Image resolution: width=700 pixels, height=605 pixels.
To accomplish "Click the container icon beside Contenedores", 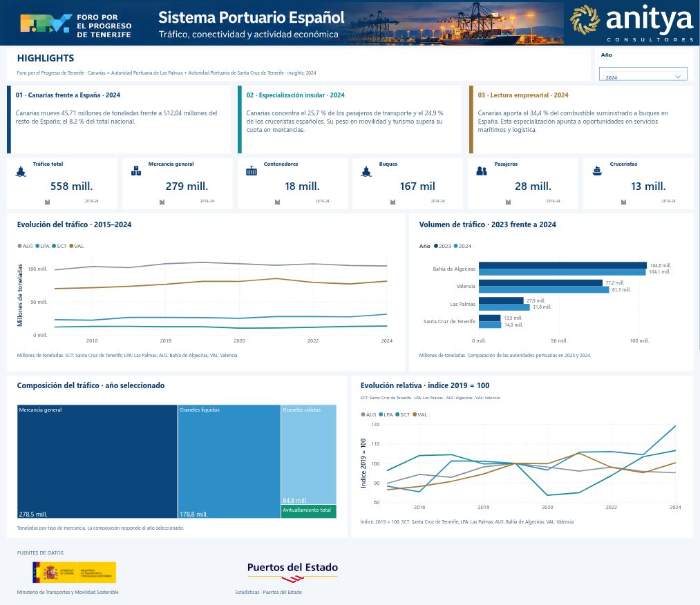I will point(252,171).
